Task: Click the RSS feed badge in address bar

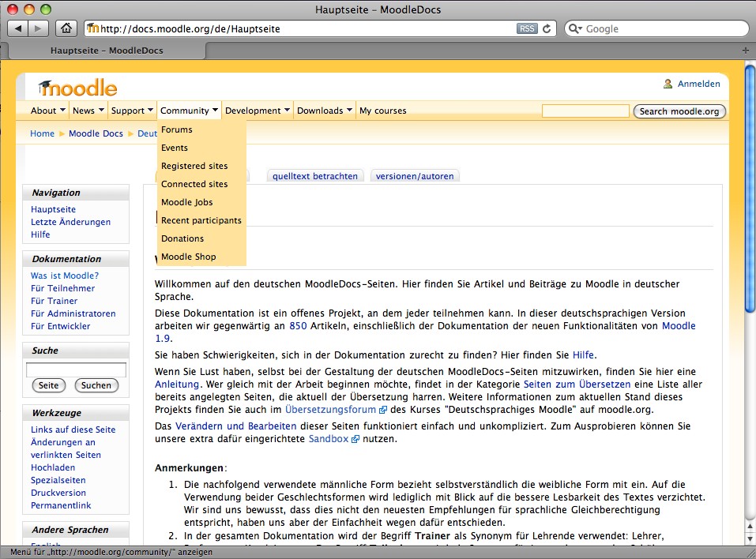Action: [526, 28]
